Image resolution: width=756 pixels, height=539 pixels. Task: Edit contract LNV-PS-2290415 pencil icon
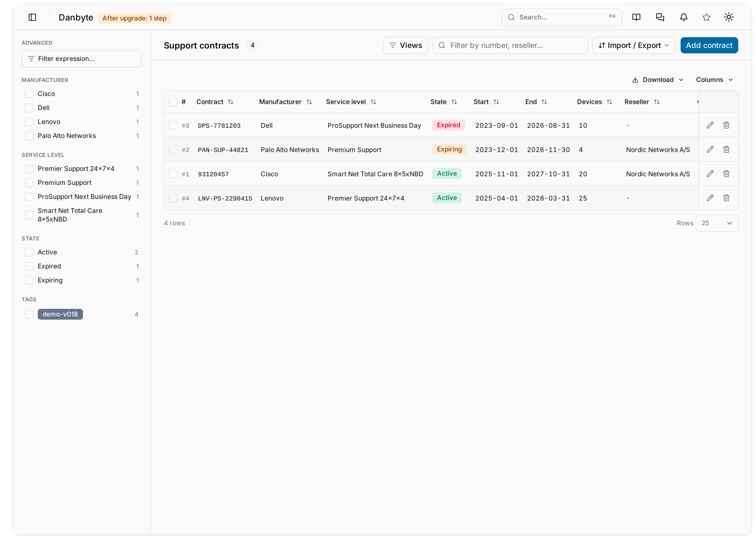pyautogui.click(x=710, y=198)
